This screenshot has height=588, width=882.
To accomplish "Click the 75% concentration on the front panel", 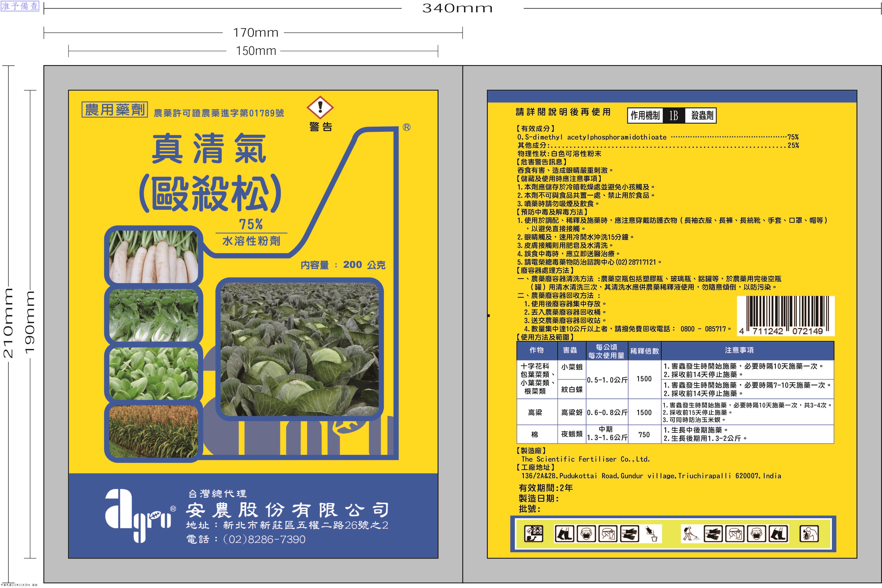I will point(251,224).
